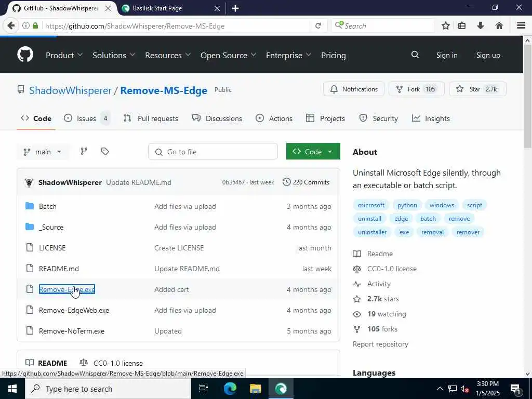
Task: Launch Microsoft Edge from the taskbar
Action: [230, 389]
